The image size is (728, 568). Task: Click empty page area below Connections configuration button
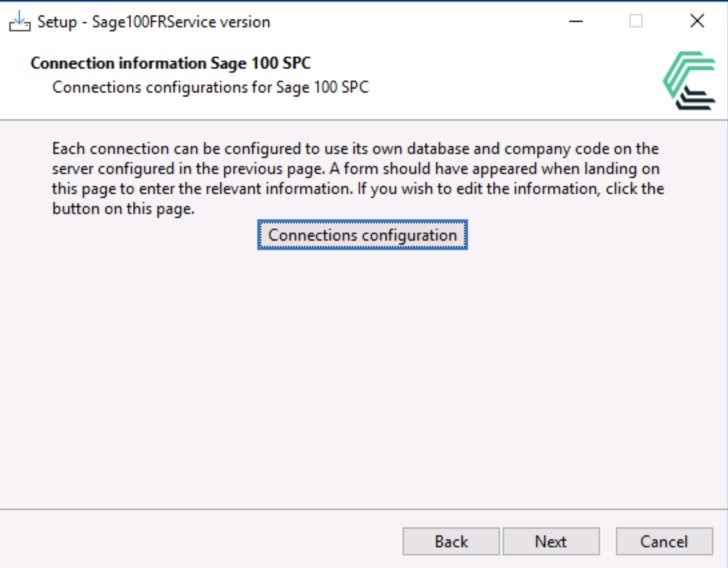pos(363,373)
